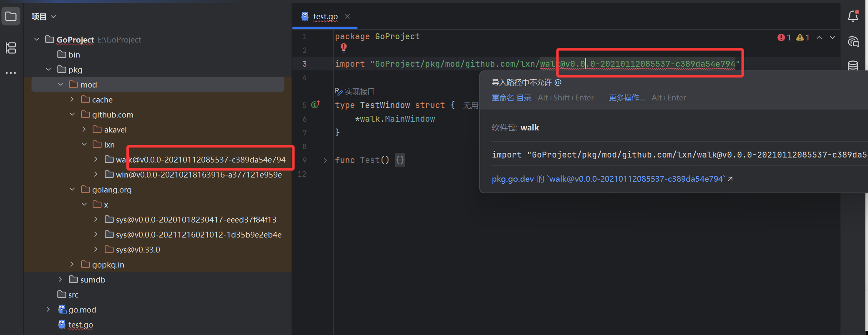Open the More tool windows ellipsis
Viewport: 868px width, 335px height.
click(11, 73)
